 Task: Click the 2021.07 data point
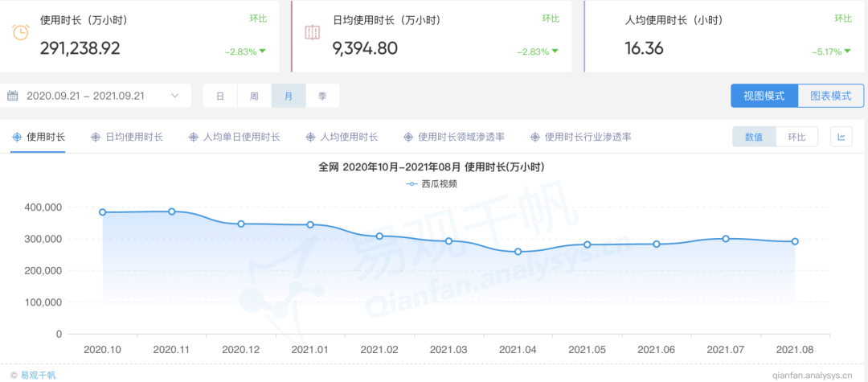click(x=726, y=239)
